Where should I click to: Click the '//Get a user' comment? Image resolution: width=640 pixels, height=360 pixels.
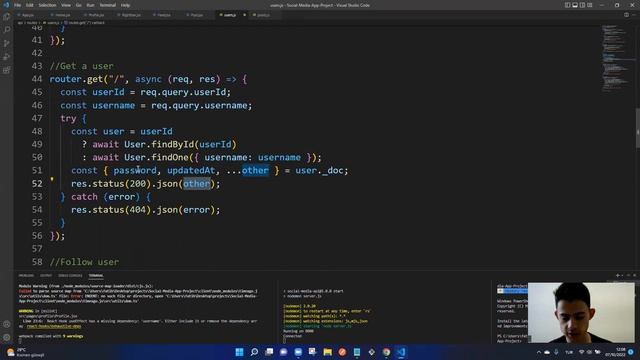(x=82, y=66)
